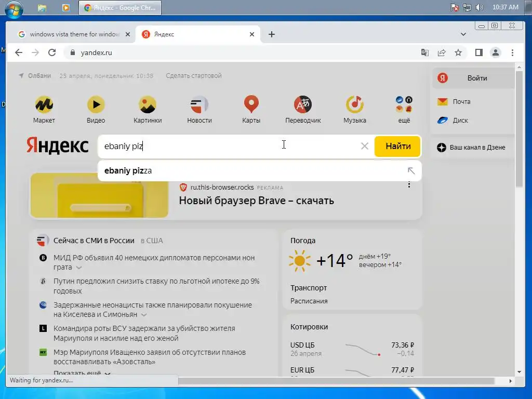Image resolution: width=532 pixels, height=399 pixels.
Task: Open Мэр Мариуполя news headline
Action: click(150, 357)
